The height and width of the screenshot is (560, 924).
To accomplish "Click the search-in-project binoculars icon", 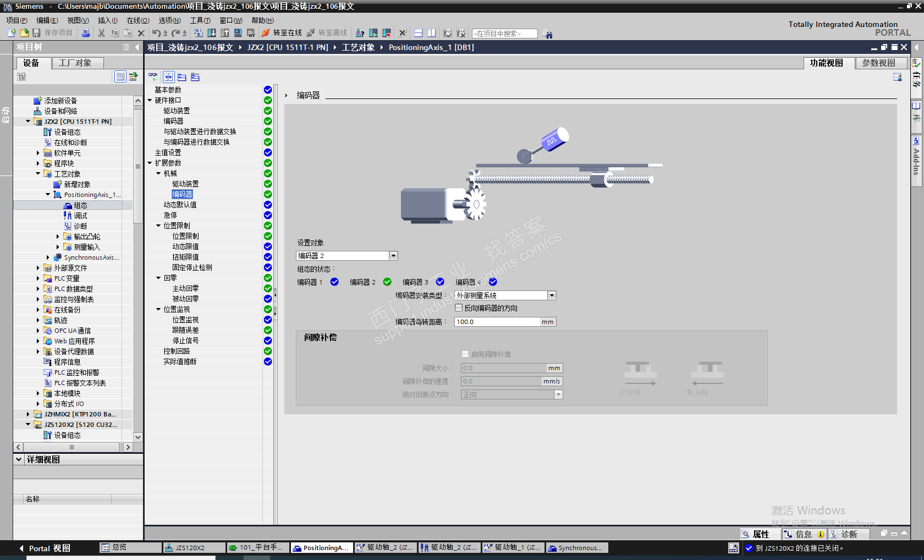I will tap(547, 34).
